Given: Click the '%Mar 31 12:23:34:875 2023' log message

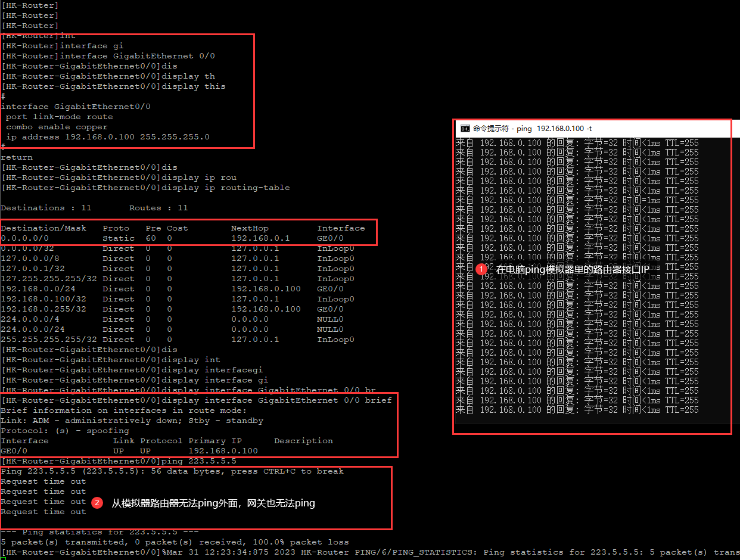Looking at the screenshot, I should coord(450,552).
